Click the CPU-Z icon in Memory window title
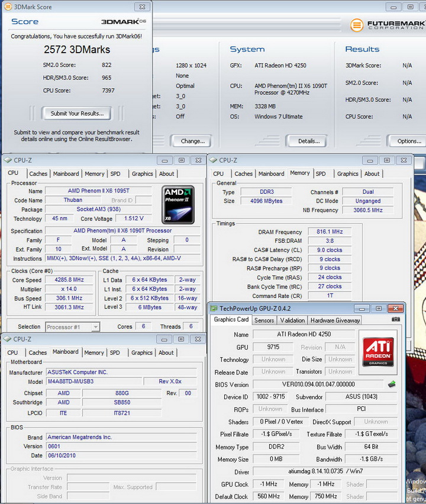The width and height of the screenshot is (426, 504). coord(214,160)
